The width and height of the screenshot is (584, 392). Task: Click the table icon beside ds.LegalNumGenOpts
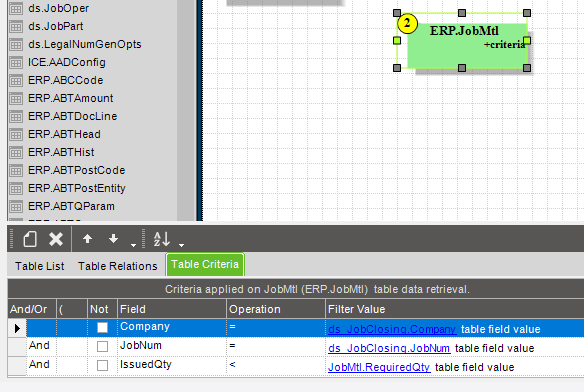[x=16, y=45]
